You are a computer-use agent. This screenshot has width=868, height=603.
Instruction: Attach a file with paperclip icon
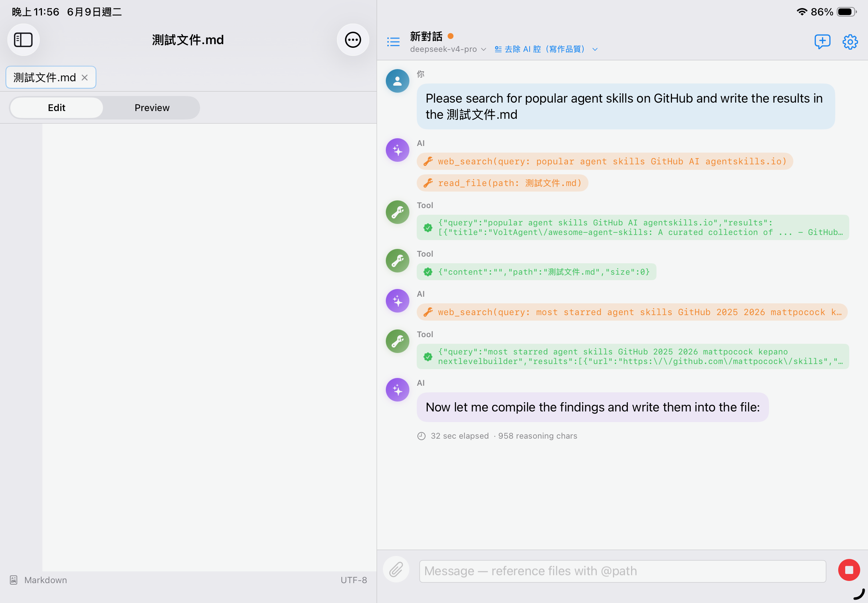tap(396, 570)
